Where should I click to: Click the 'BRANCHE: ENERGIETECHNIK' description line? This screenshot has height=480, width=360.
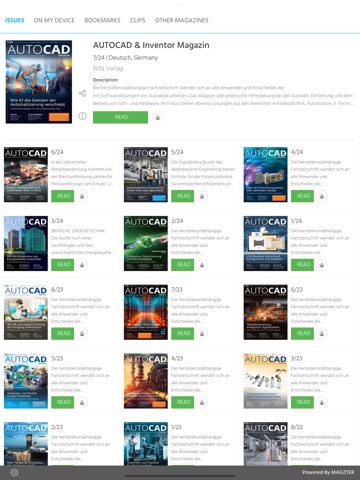tap(78, 231)
